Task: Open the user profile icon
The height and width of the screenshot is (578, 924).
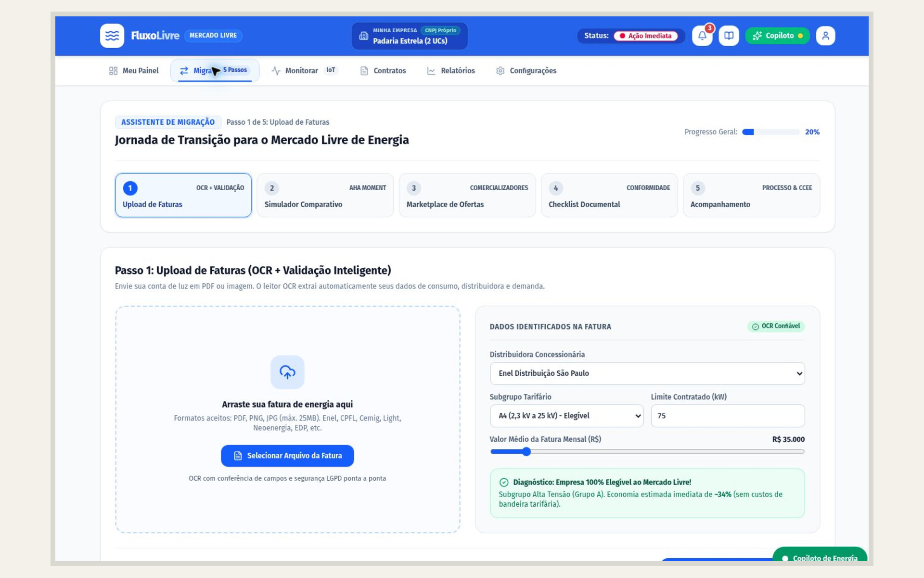Action: (x=825, y=36)
